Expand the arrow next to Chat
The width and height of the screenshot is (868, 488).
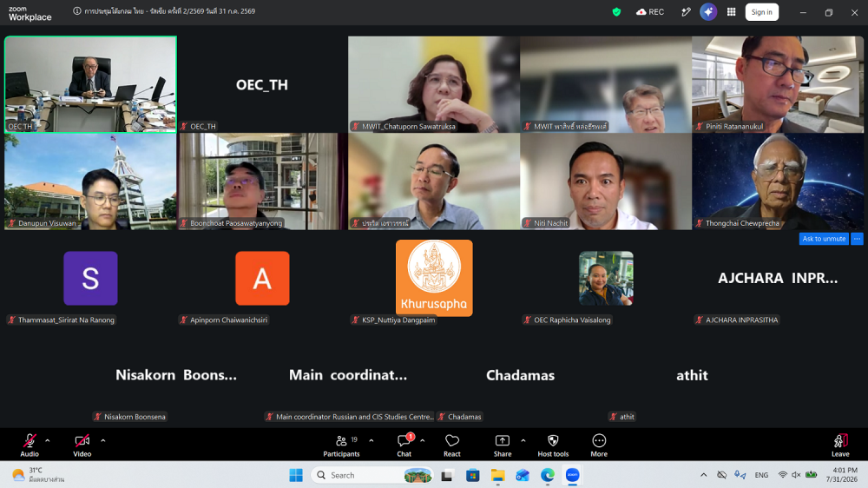click(423, 441)
